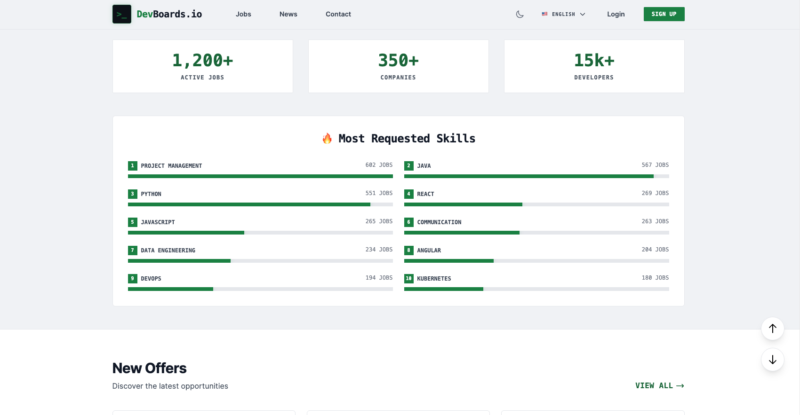Open the English language dropdown
This screenshot has width=800, height=415.
click(563, 14)
